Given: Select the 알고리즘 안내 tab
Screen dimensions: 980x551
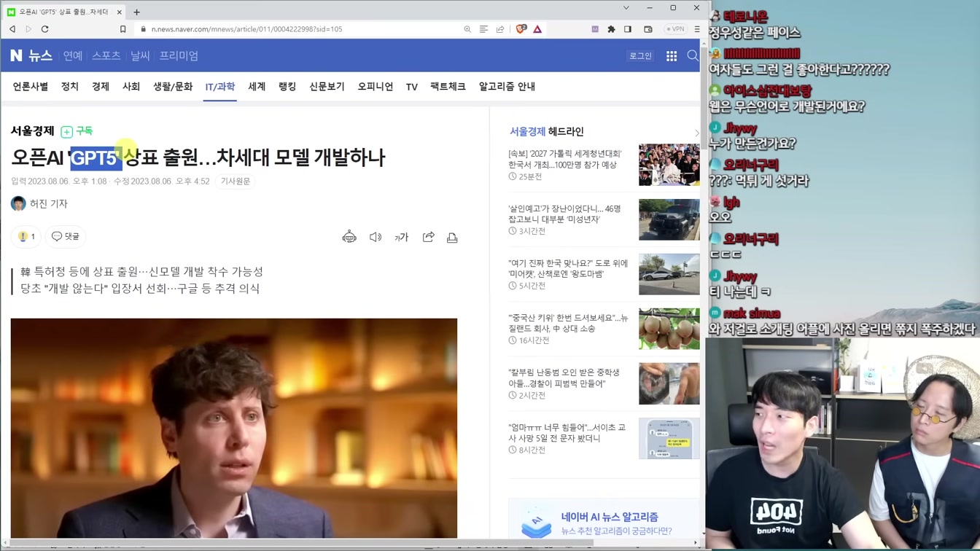Looking at the screenshot, I should tap(507, 86).
